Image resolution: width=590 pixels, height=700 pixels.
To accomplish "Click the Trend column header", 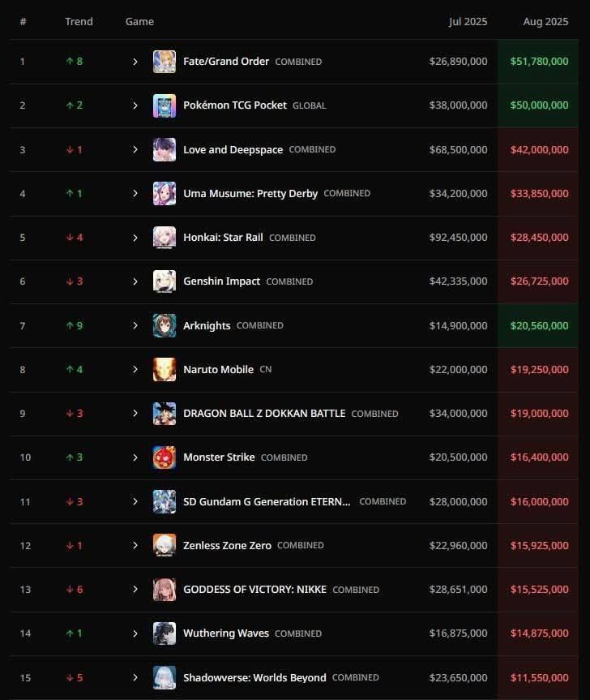I will 79,22.
